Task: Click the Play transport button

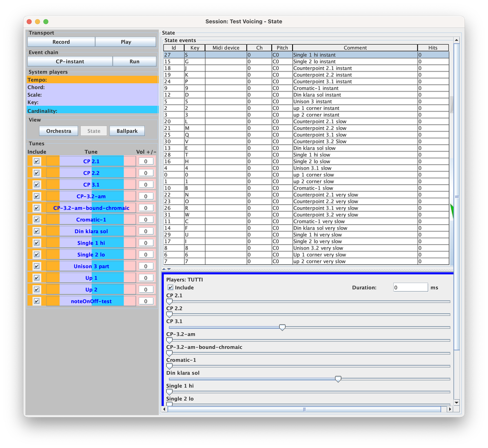Action: click(x=126, y=42)
